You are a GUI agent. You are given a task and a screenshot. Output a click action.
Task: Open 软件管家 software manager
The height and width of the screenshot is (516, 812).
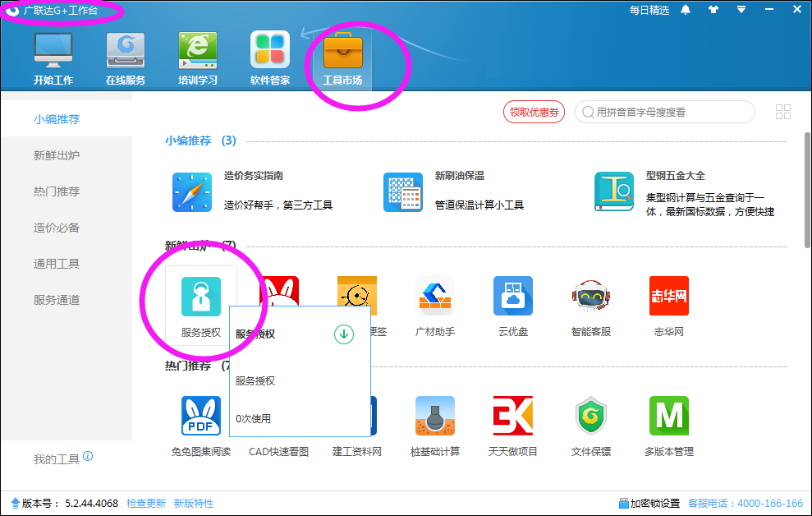270,58
